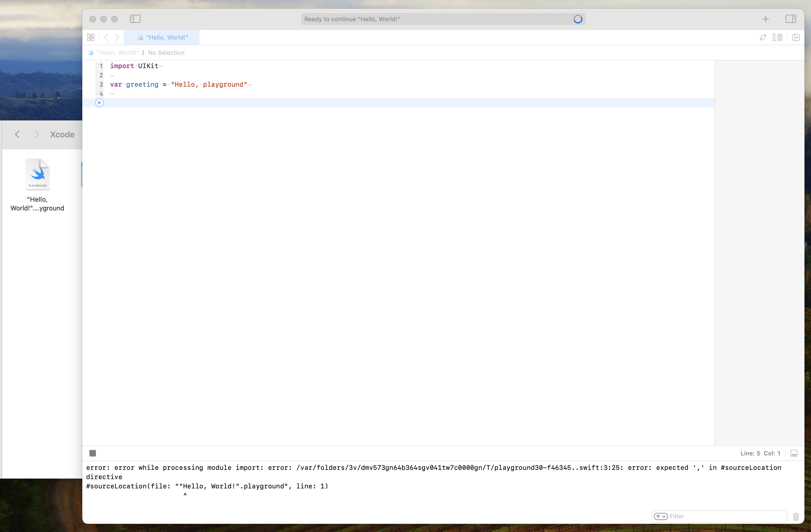Open the console filter options dropdown
This screenshot has height=532, width=811.
660,516
